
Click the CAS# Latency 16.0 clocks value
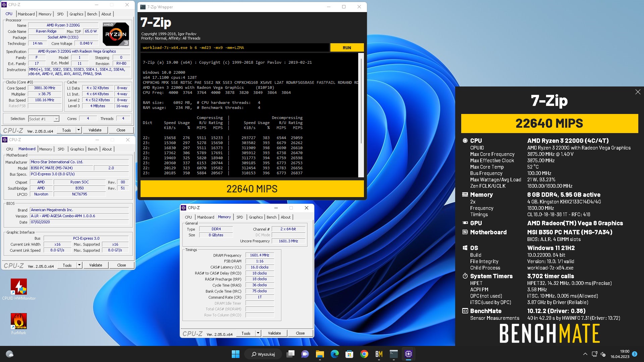click(x=260, y=267)
